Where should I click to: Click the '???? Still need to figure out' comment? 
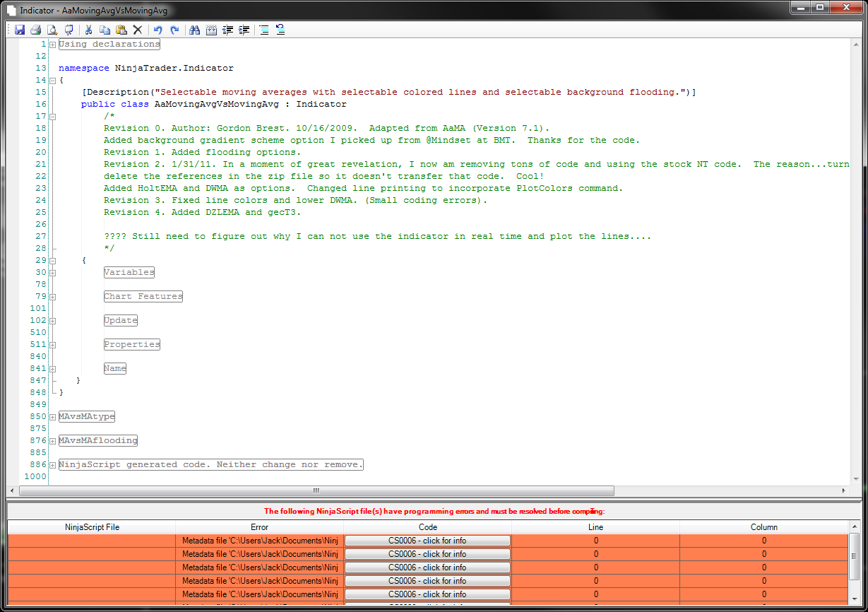coord(377,237)
